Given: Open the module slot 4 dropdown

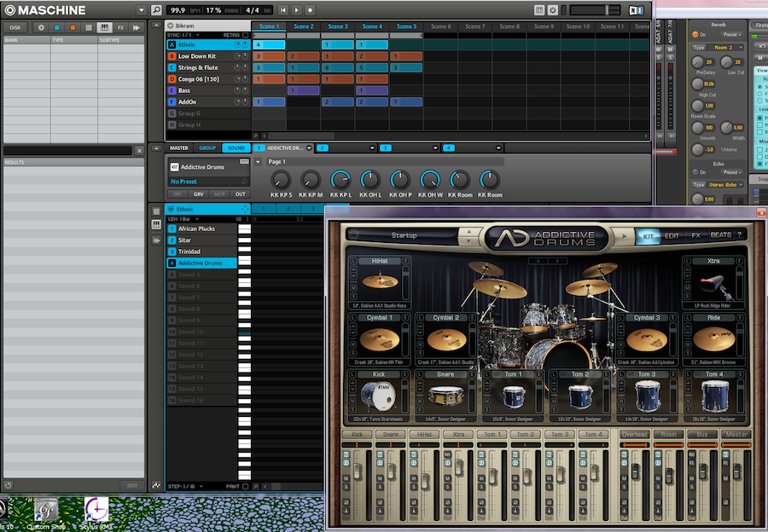Looking at the screenshot, I should click(498, 147).
